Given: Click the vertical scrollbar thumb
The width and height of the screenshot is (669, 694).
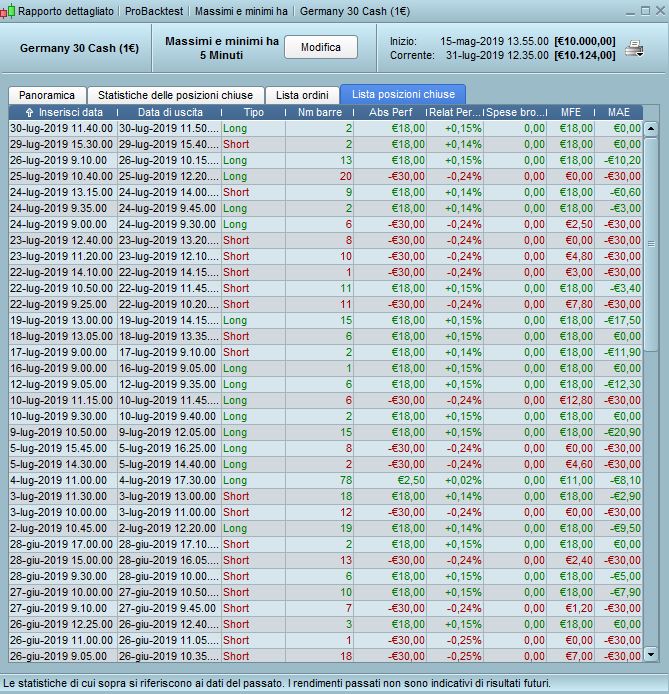Looking at the screenshot, I should [651, 244].
